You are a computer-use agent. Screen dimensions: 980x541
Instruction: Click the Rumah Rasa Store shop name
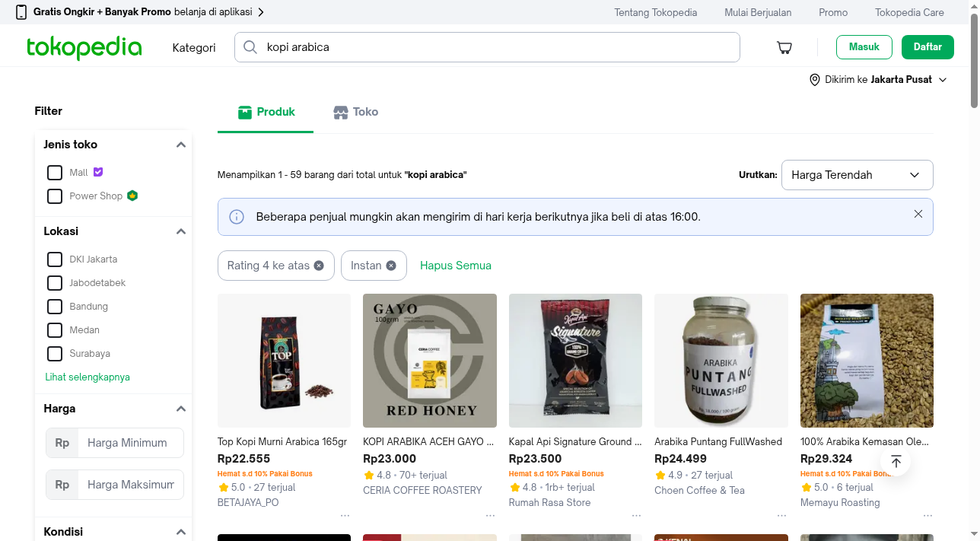(x=549, y=502)
